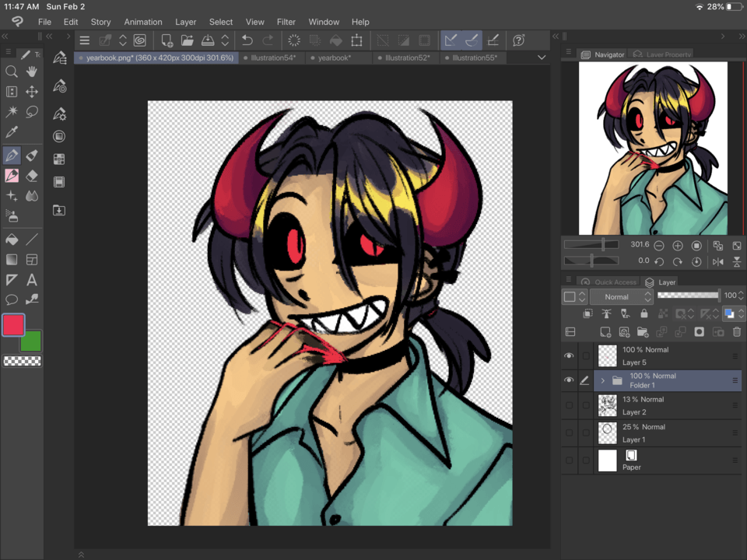Hide Layer 5 using its eye icon
Screen dimensions: 747x560
click(569, 356)
